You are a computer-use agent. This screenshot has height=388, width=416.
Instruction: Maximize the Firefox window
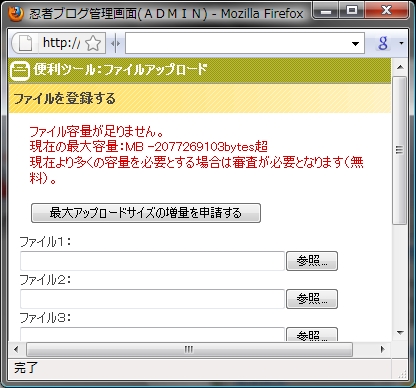pos(352,11)
